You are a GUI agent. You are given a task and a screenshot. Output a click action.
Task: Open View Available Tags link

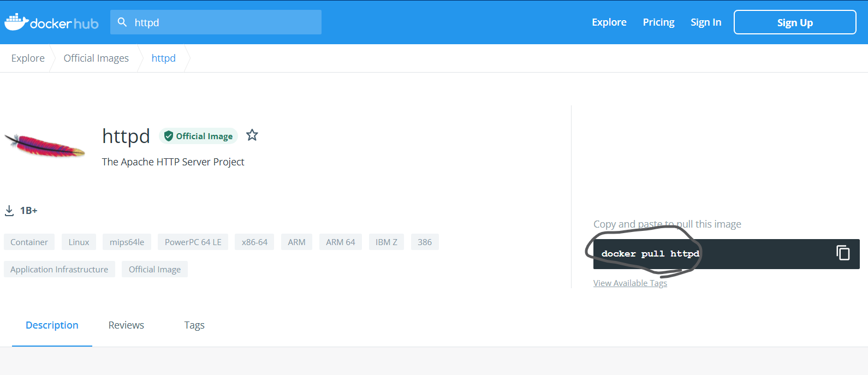click(630, 283)
